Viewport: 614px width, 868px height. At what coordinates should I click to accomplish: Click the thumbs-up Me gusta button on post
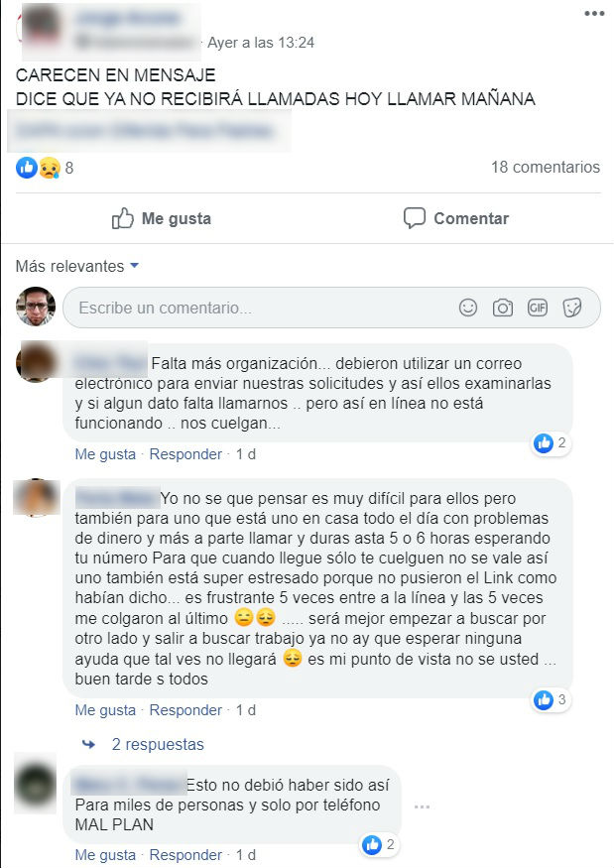162,218
